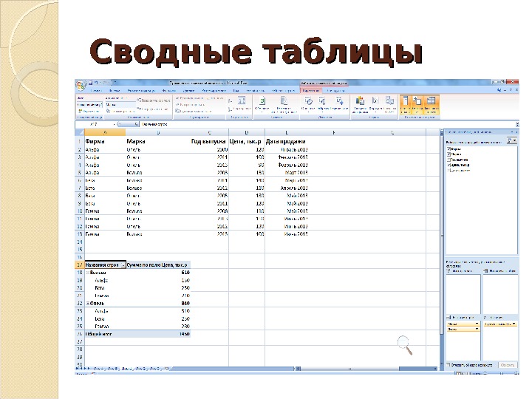532x399 pixels.
Task: Toggle Field Headers icon in Show/Hide group
Action: (432, 104)
